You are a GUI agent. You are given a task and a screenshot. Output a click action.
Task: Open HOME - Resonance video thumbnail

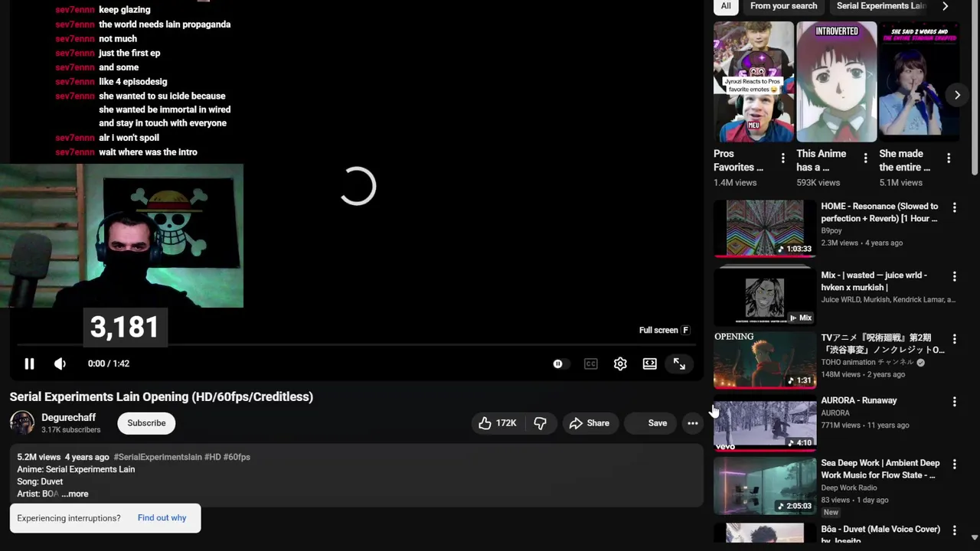click(x=764, y=228)
